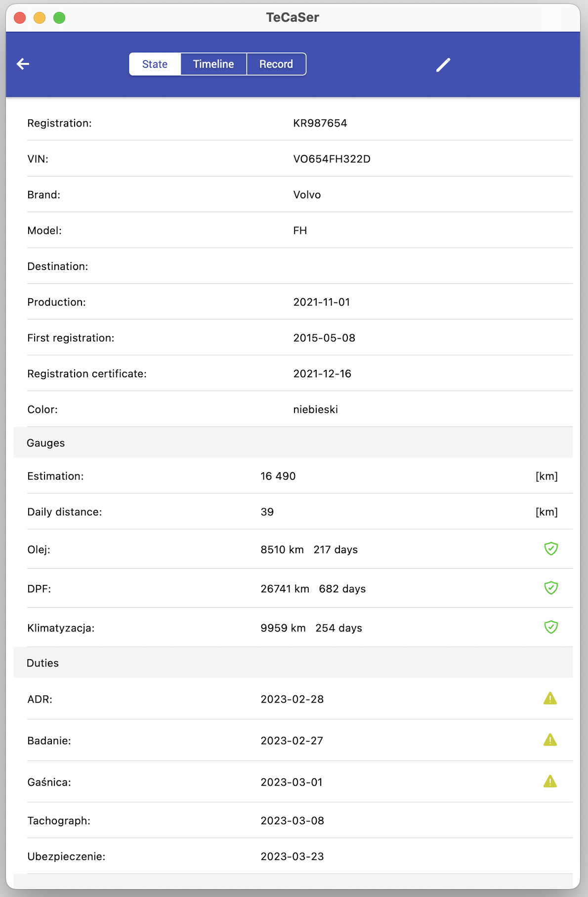Click the back arrow icon

[23, 64]
